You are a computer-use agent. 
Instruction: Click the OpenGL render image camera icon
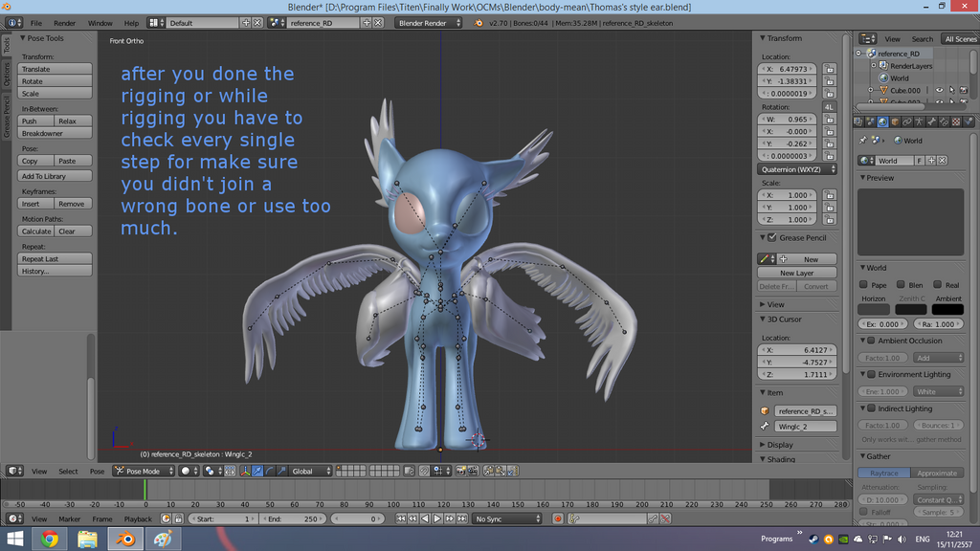460,471
